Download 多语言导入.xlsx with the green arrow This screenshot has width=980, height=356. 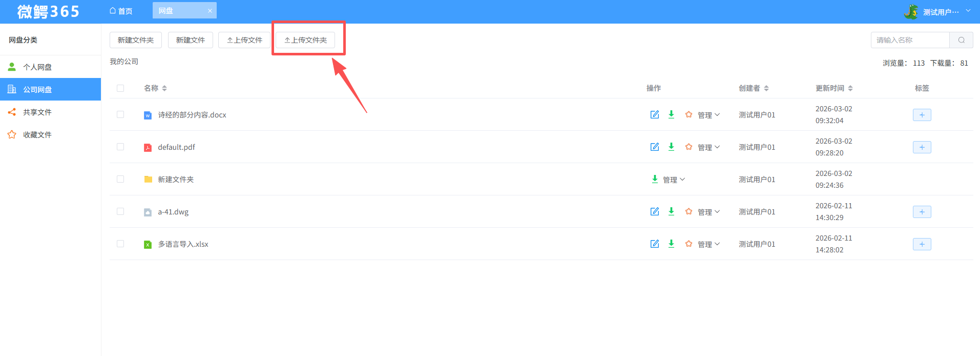click(671, 244)
